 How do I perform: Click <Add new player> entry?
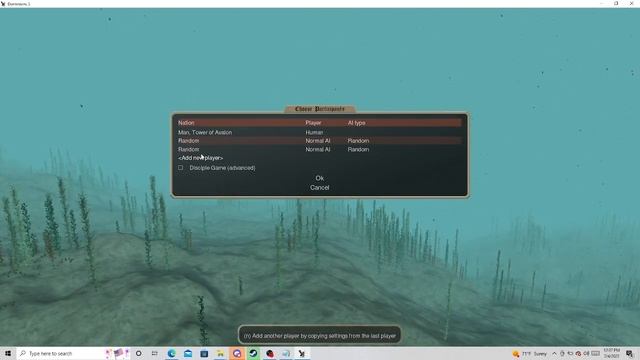(200, 158)
